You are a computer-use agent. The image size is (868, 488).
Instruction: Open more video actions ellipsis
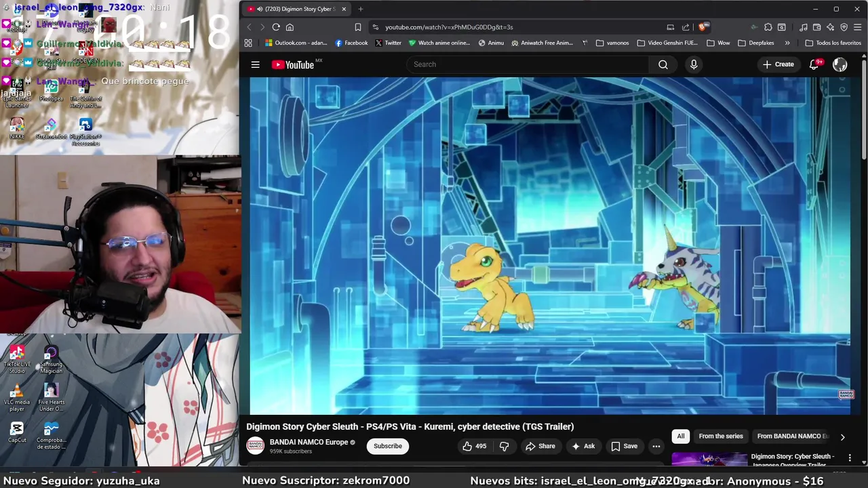point(656,446)
